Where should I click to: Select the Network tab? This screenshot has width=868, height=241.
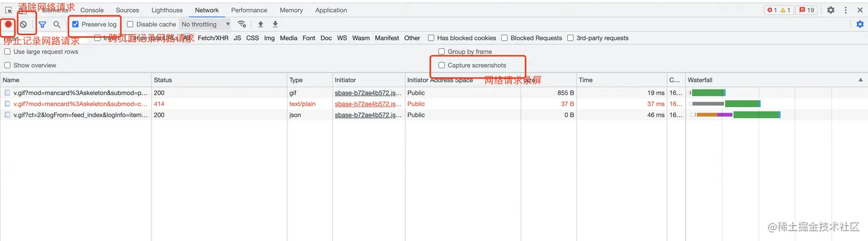pos(207,10)
